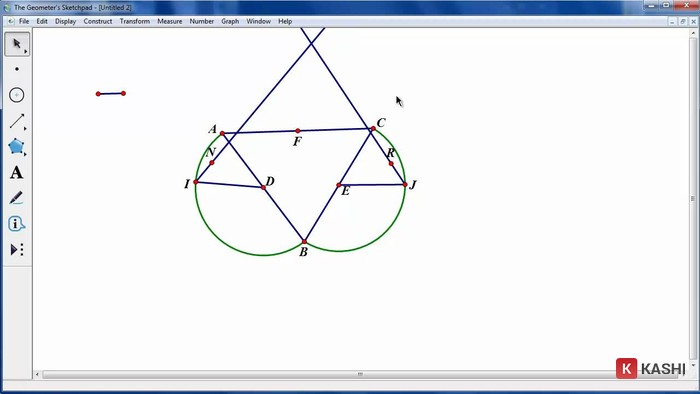Open the Custom Tools icon
Image resolution: width=700 pixels, height=394 pixels.
(17, 249)
